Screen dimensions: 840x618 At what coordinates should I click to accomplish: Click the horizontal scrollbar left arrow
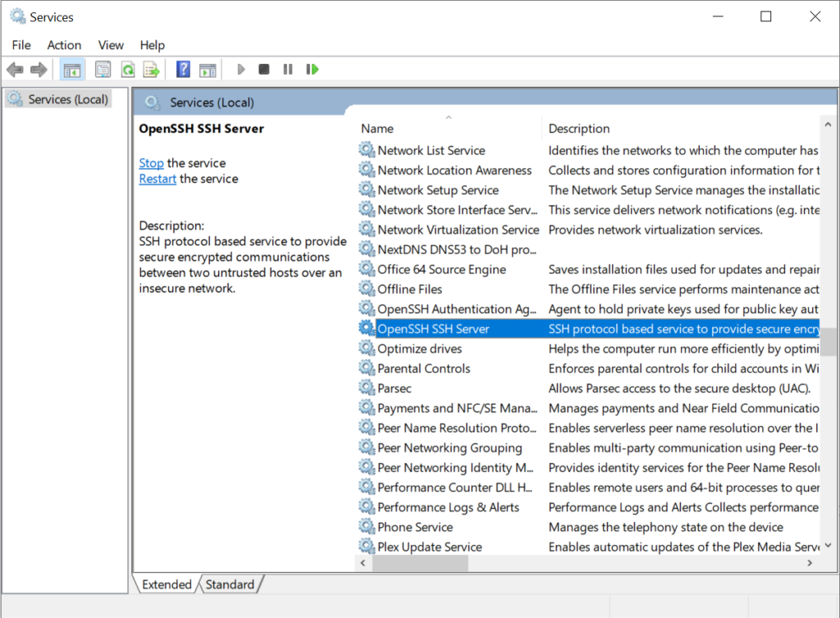tap(363, 563)
